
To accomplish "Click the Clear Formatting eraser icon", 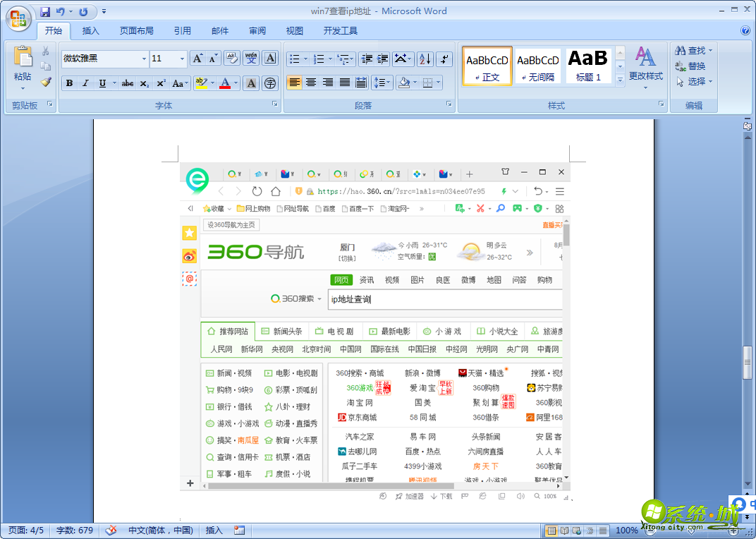I will click(x=232, y=59).
